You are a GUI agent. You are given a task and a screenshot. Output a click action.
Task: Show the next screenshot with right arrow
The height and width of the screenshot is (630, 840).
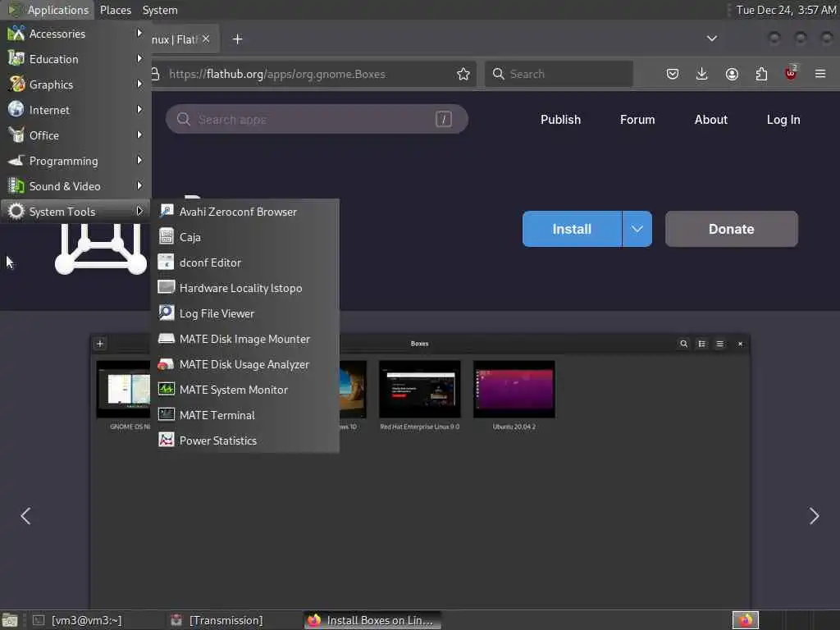point(814,516)
